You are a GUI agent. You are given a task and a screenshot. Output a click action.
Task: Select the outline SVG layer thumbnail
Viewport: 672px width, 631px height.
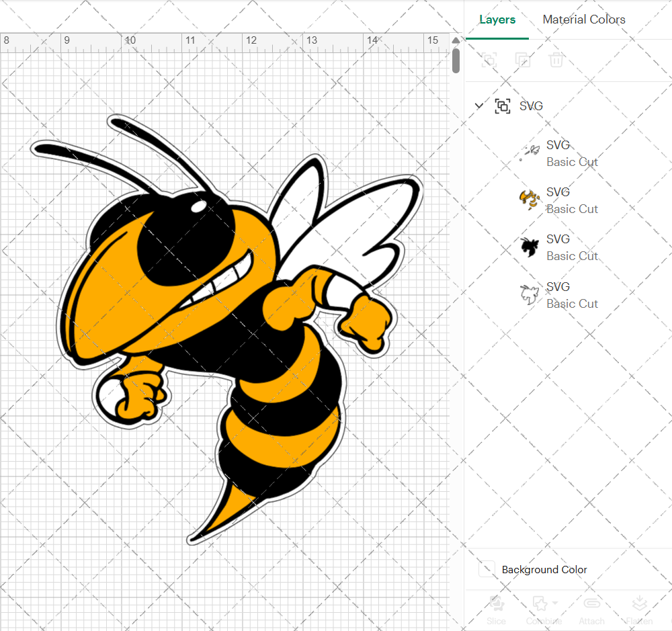(530, 295)
